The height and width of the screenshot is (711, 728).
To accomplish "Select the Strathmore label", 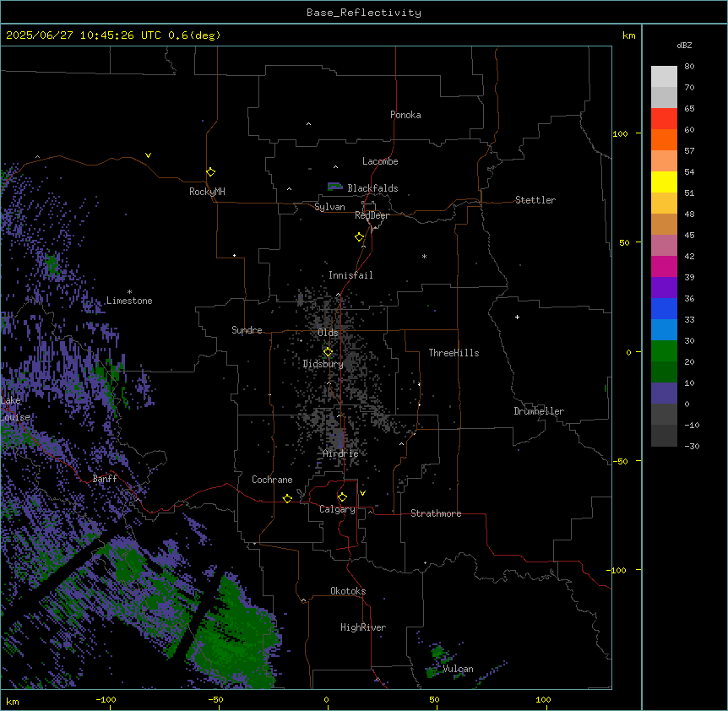I will pos(436,513).
